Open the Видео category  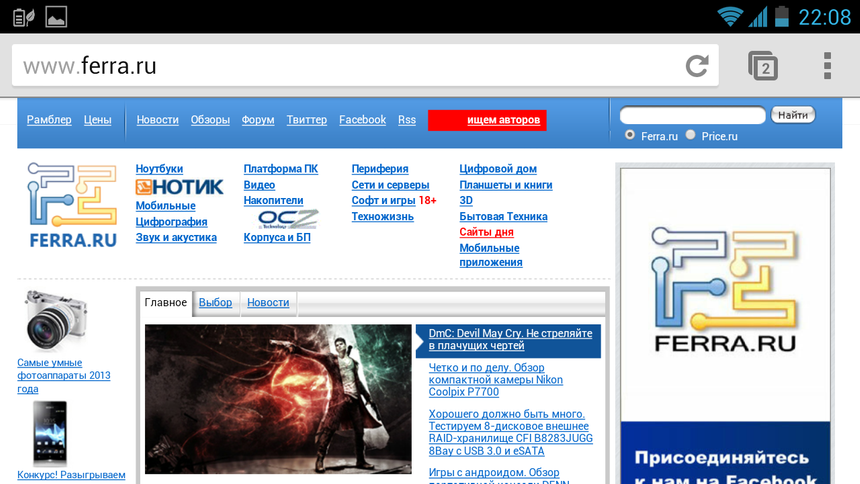coord(259,185)
